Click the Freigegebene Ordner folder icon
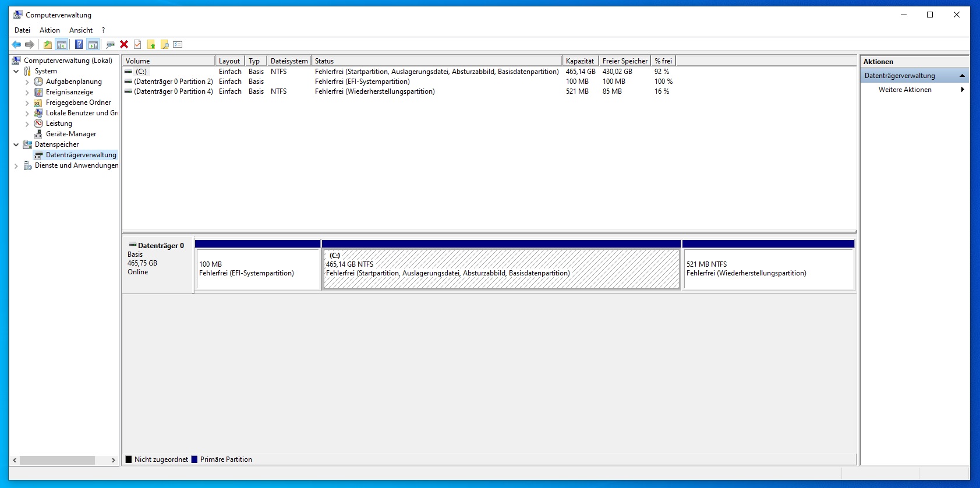The image size is (980, 488). [38, 102]
